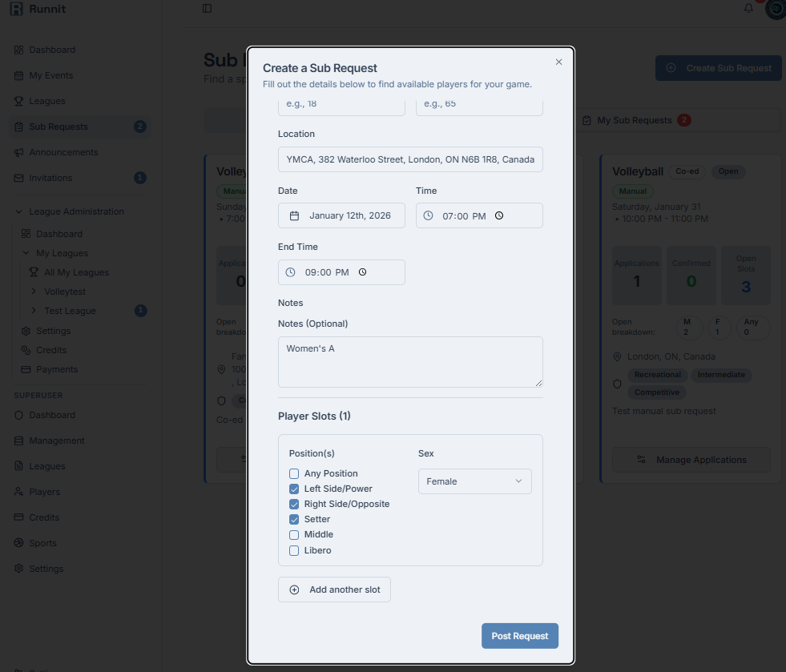
Task: Check the Libero position checkbox
Action: click(294, 550)
